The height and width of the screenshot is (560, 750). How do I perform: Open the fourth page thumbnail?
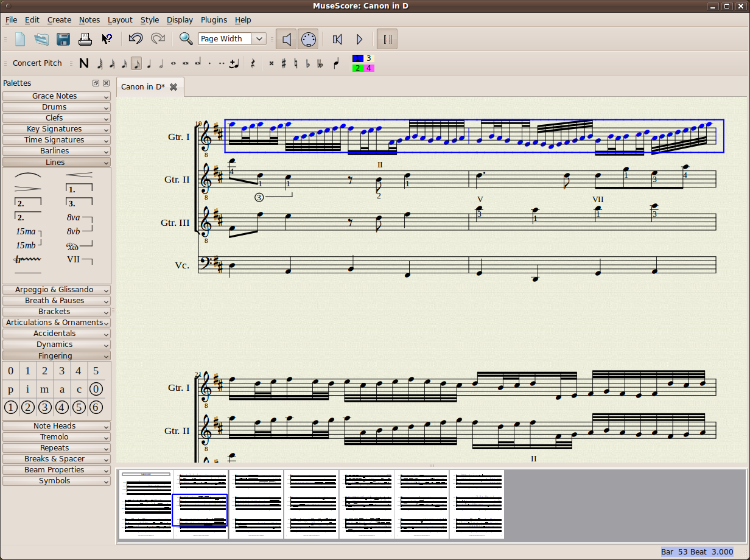tap(311, 503)
